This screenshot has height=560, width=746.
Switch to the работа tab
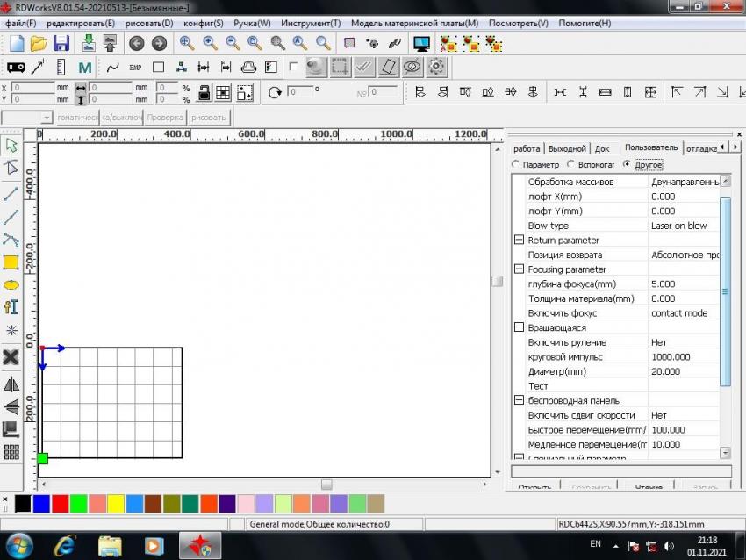[x=527, y=148]
